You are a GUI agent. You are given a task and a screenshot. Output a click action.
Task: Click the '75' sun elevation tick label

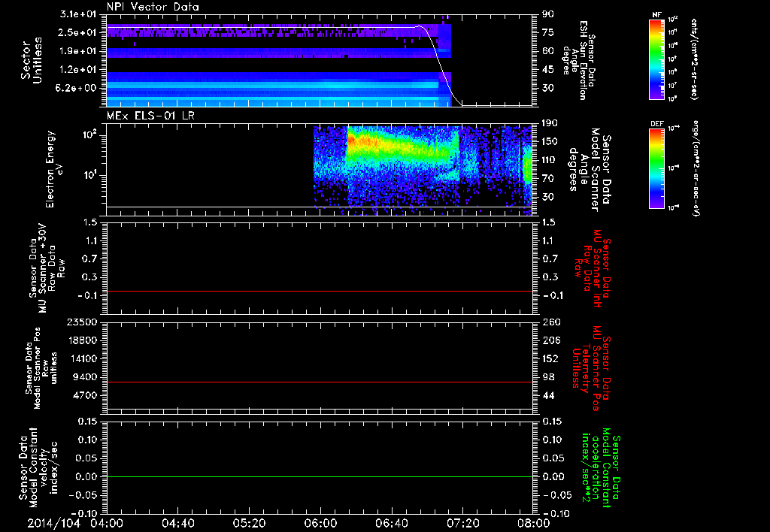tap(547, 32)
